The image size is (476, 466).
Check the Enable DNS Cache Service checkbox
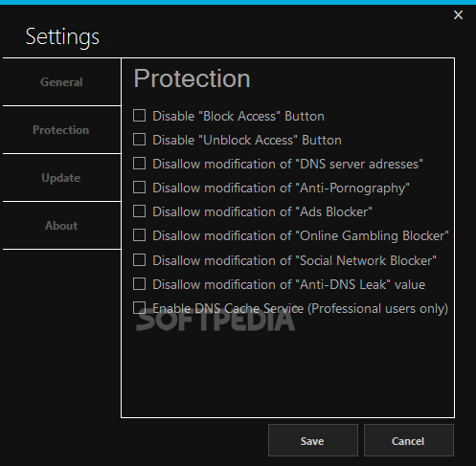[139, 308]
